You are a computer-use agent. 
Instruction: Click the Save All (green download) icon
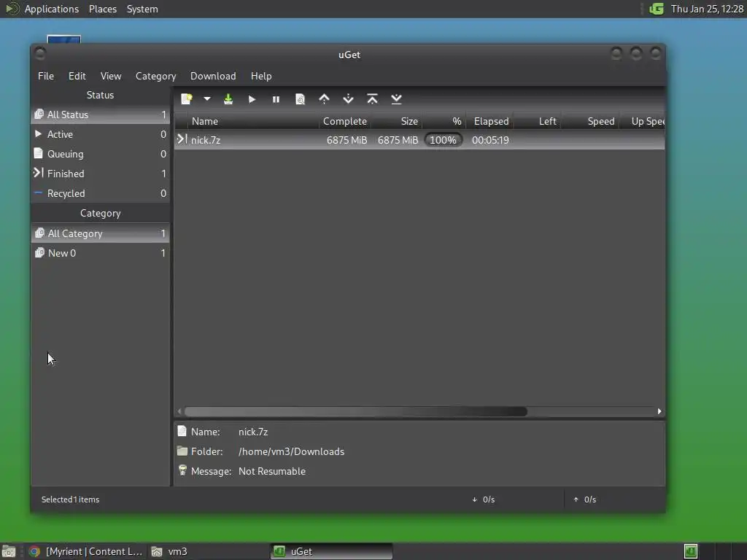(x=228, y=99)
